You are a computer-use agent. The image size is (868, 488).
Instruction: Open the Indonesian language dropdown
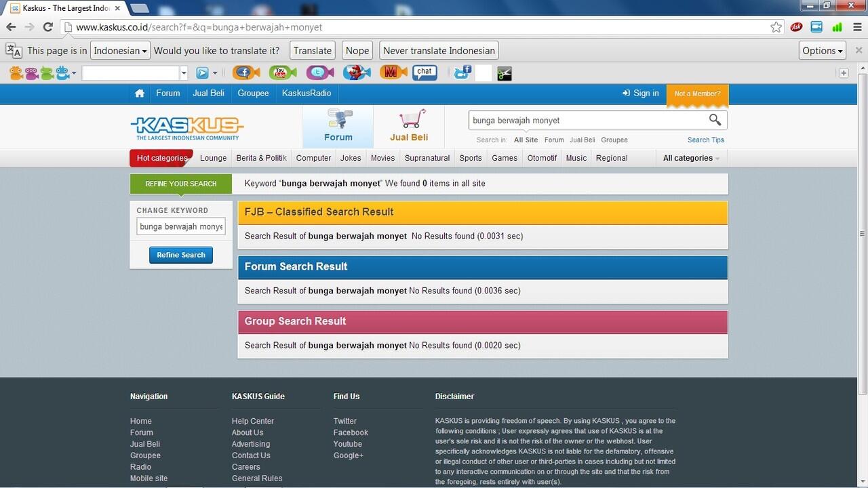pyautogui.click(x=120, y=50)
